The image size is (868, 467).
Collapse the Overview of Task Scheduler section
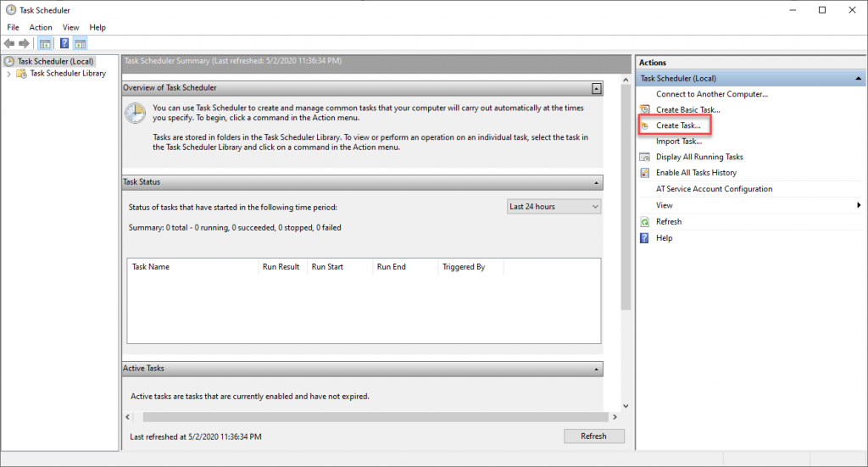596,88
